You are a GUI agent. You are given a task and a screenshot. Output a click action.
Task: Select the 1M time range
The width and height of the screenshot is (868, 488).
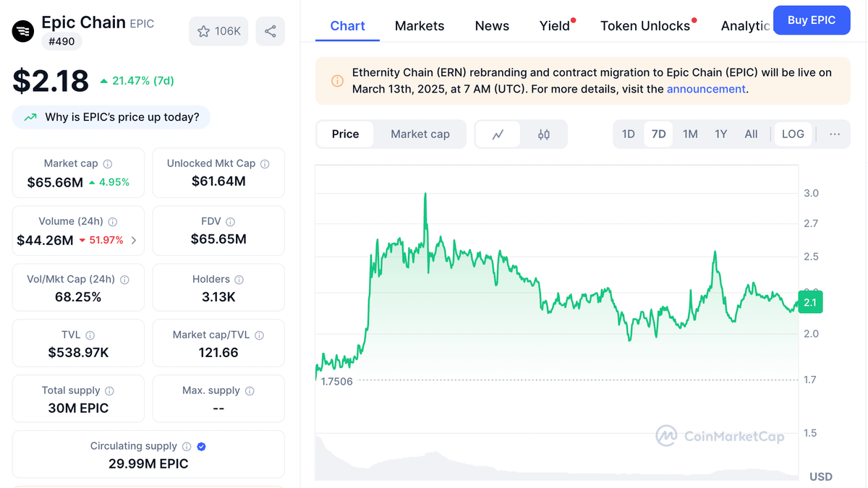point(691,134)
